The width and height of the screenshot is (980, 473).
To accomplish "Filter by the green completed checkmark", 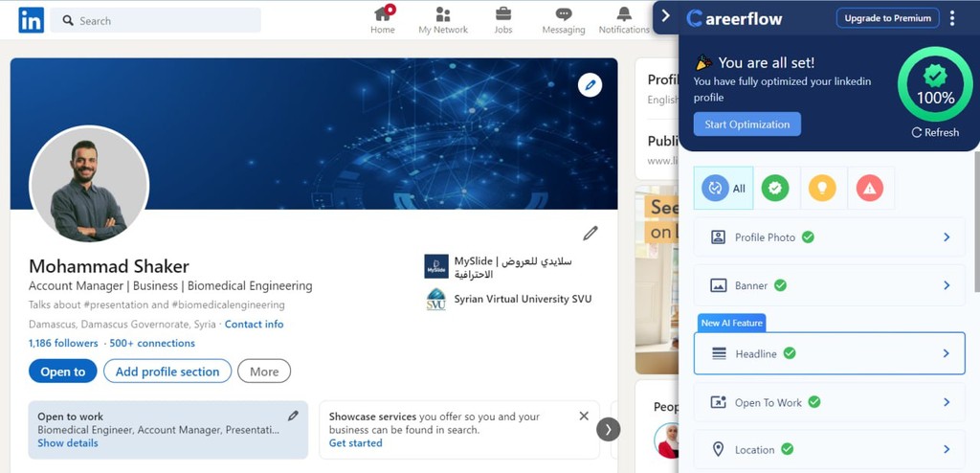I will click(x=775, y=188).
